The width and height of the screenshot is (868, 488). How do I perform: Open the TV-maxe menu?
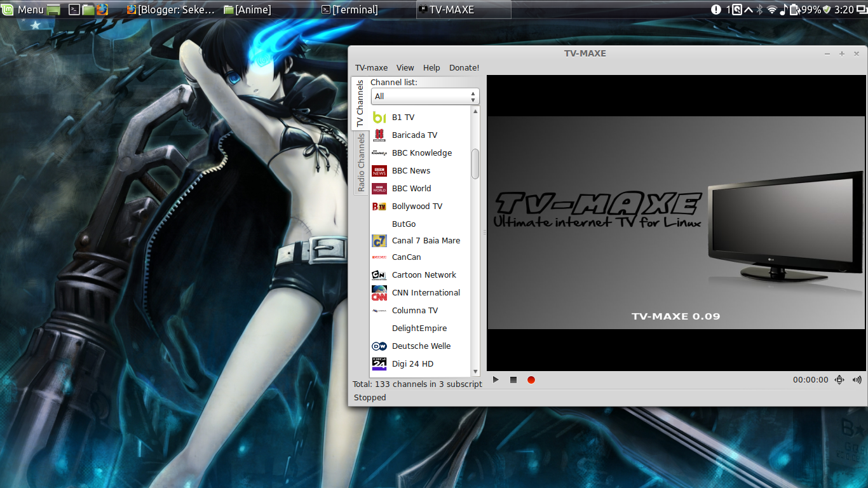[371, 68]
